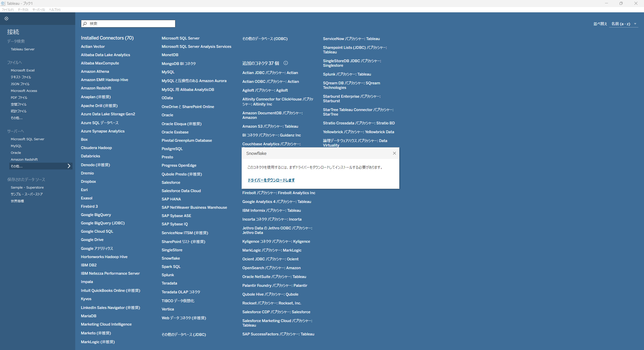This screenshot has width=644, height=350.
Task: Select その他のデータベース (JDBC)
Action: pyautogui.click(x=184, y=335)
